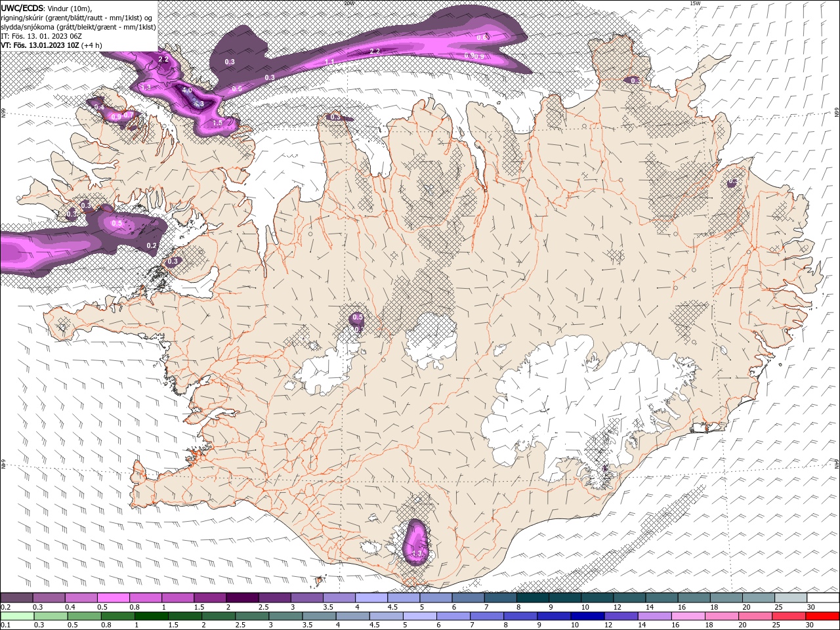Select top legend swatch between 4 and 4.5

point(371,598)
